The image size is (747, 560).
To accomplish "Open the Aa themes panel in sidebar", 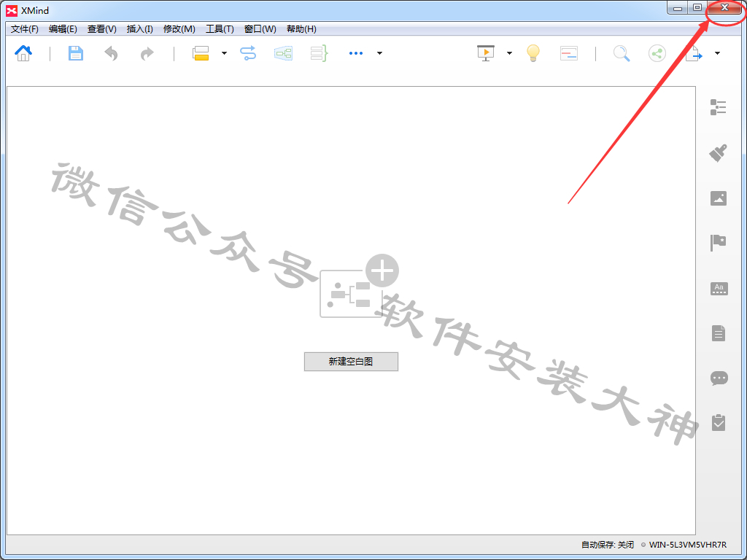I will 719,289.
